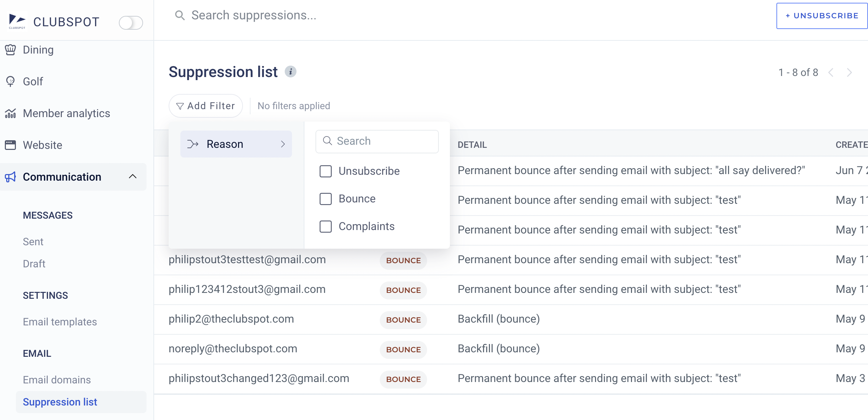Open the Sent messages page
The height and width of the screenshot is (420, 868).
pos(33,242)
